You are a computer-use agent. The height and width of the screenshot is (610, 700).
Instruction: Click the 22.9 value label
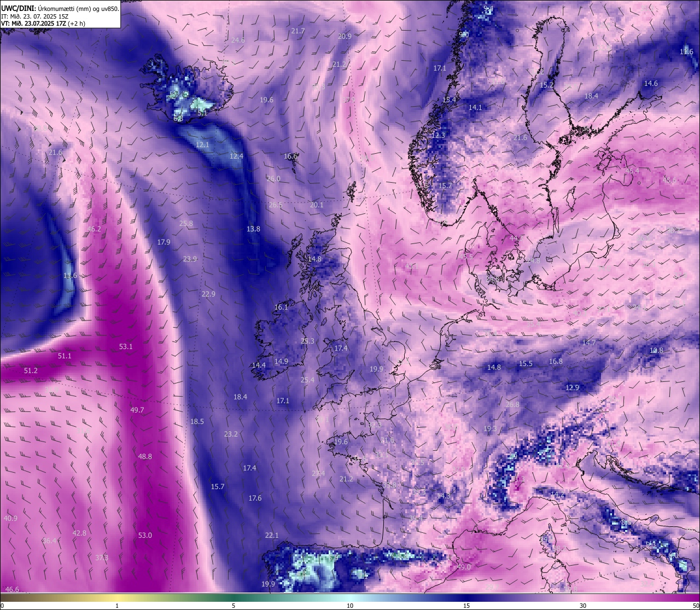[x=208, y=294]
